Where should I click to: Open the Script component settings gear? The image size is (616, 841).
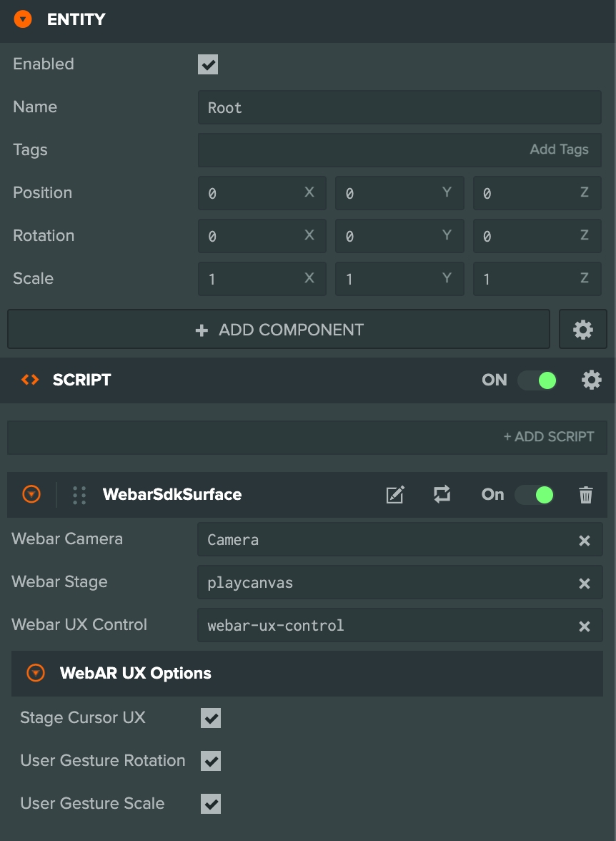pyautogui.click(x=592, y=380)
